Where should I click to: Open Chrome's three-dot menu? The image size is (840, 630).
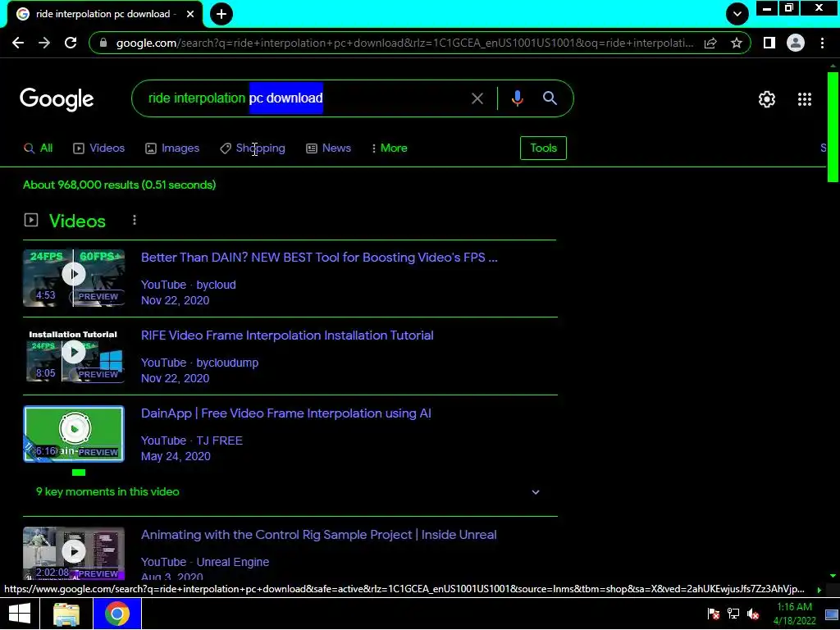(822, 43)
